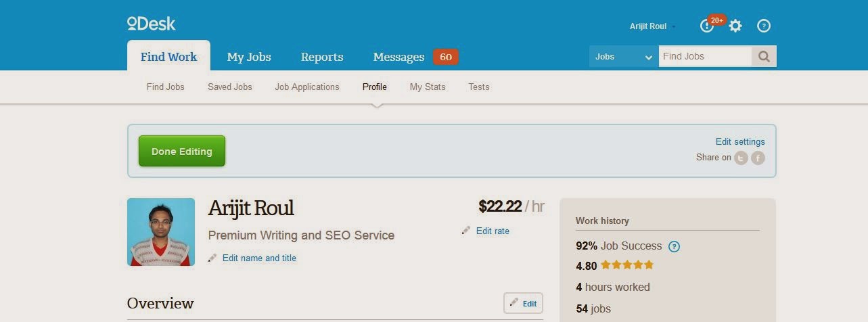Click the profile photo thumbnail

click(161, 232)
